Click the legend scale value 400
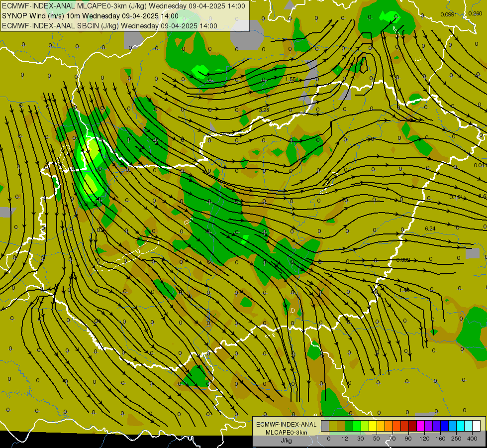Image resolution: width=487 pixels, height=448 pixels. coord(472,439)
